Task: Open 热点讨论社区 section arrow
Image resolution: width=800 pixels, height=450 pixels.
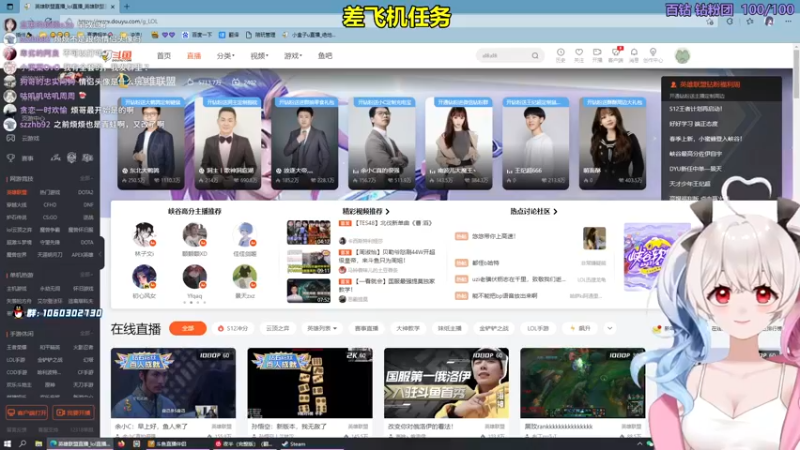Action: click(555, 211)
